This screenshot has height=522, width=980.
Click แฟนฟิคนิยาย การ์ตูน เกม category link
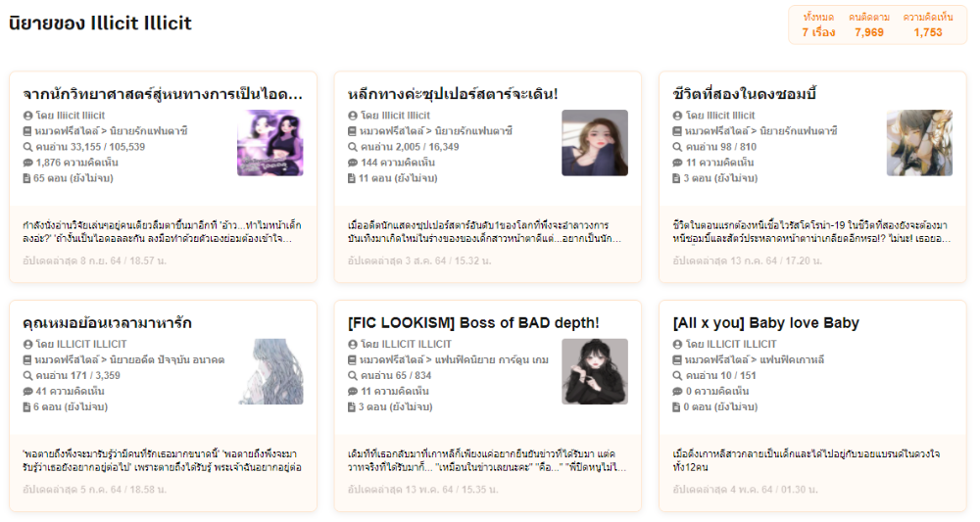tap(491, 359)
